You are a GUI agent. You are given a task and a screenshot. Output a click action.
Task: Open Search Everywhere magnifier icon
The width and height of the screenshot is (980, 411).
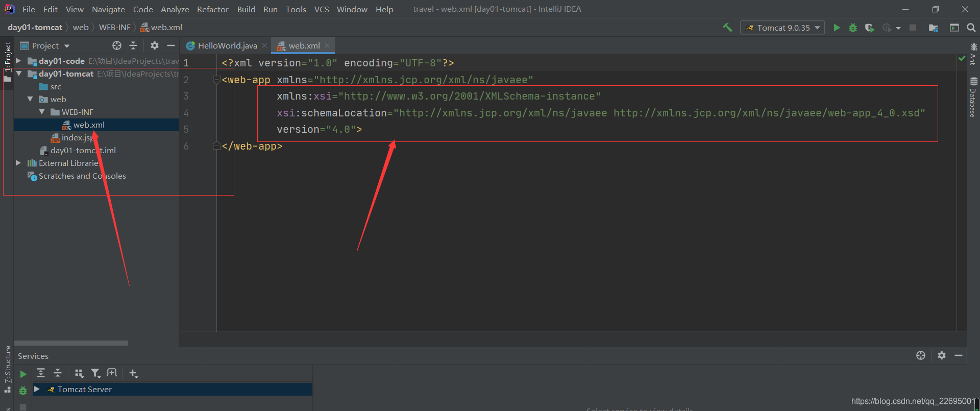pos(971,28)
